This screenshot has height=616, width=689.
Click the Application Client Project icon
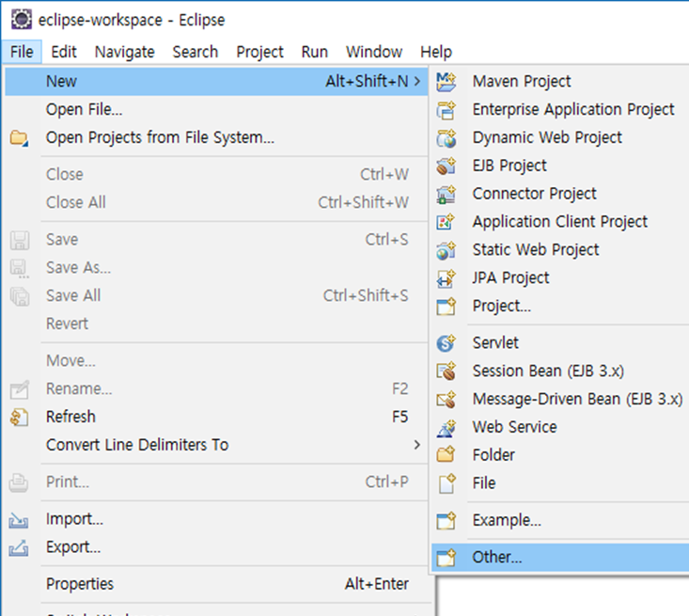point(446,222)
